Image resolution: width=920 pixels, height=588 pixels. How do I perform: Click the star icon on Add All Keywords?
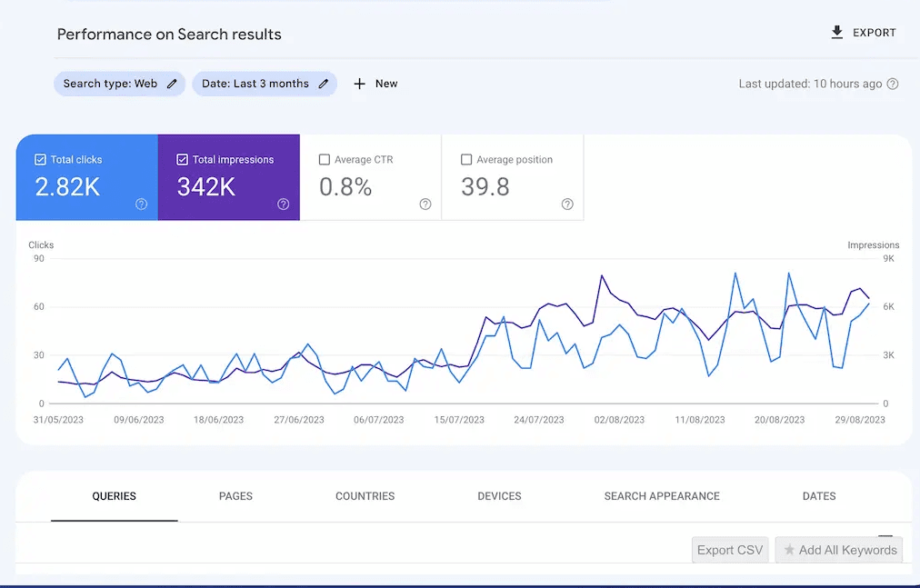pos(791,550)
